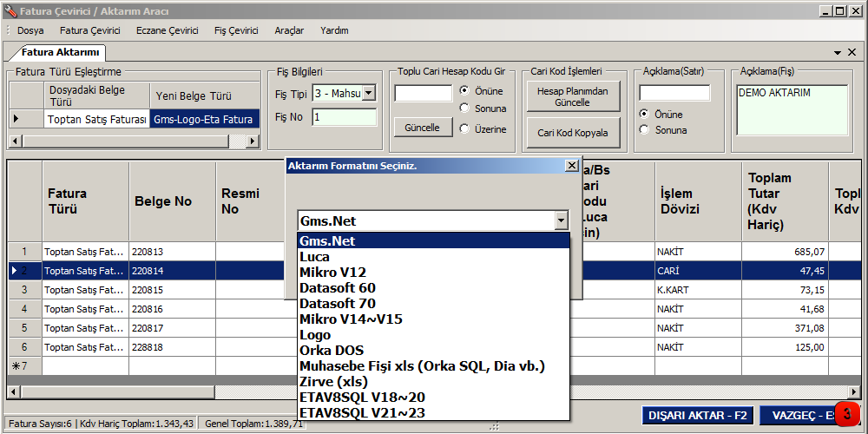Click the Fatura Türü column header
868x434 pixels.
pos(86,201)
